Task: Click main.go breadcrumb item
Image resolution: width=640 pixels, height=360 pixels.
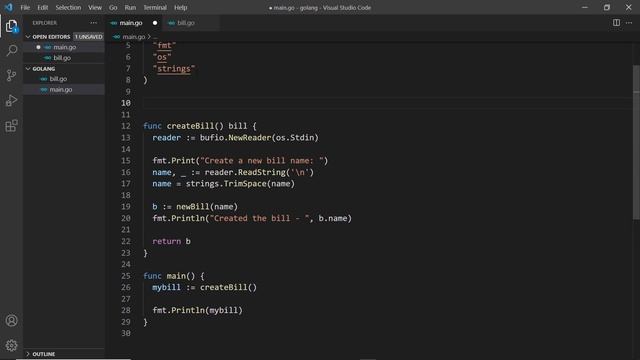Action: 133,37
